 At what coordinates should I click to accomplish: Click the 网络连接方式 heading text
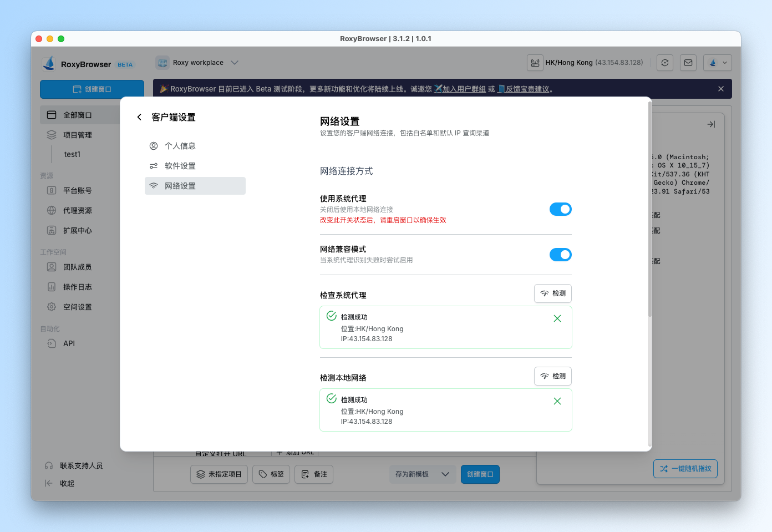[347, 171]
